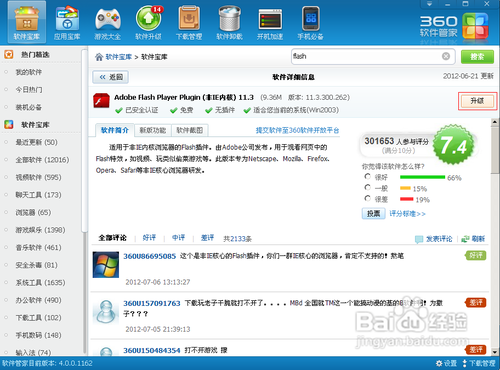This screenshot has height=370, width=500.
Task: Submit rating with 投票 button
Action: click(x=373, y=213)
